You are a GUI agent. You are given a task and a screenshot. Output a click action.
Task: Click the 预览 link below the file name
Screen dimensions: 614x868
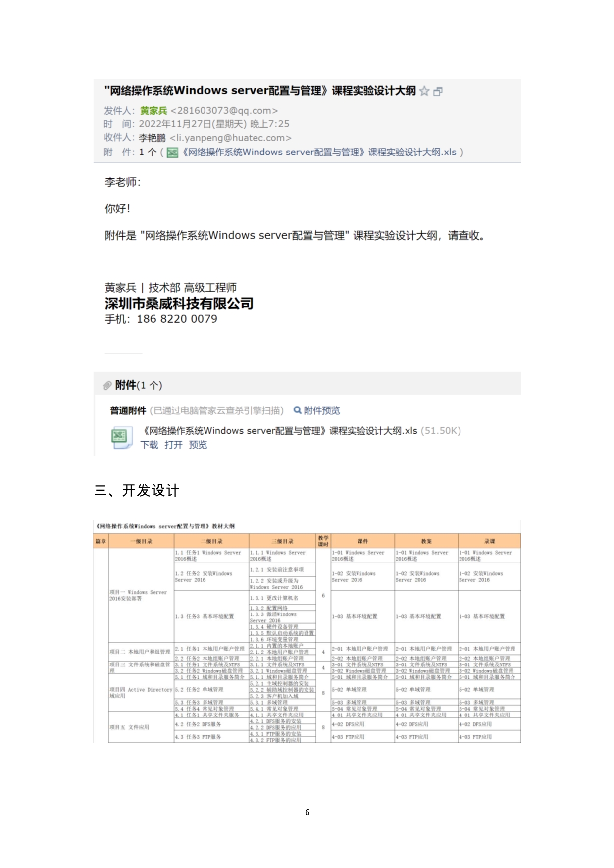198,445
